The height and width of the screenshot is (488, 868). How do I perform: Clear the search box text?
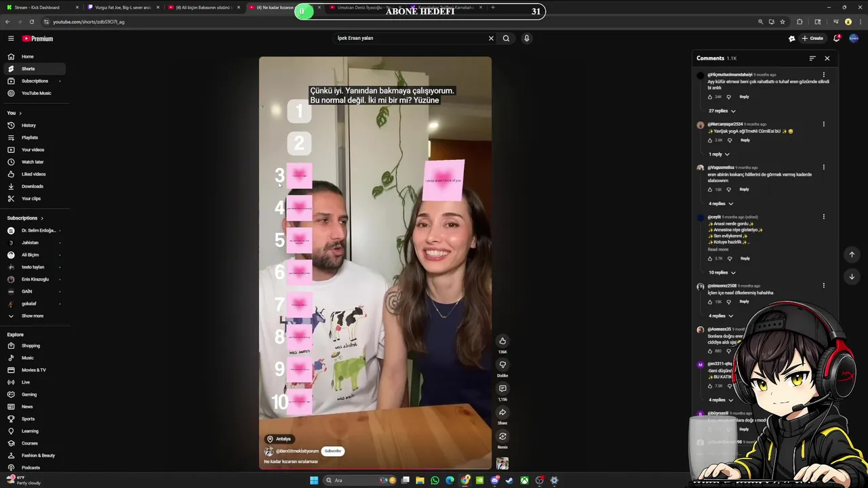point(491,38)
